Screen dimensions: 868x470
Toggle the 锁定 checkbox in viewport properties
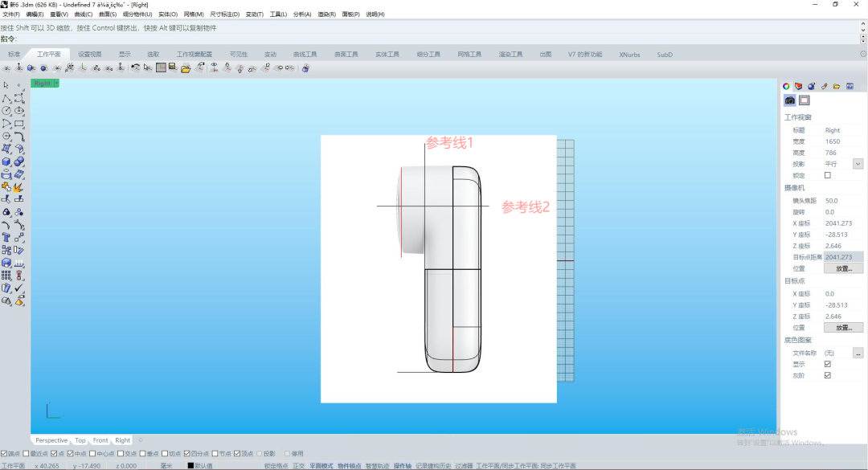pyautogui.click(x=828, y=175)
